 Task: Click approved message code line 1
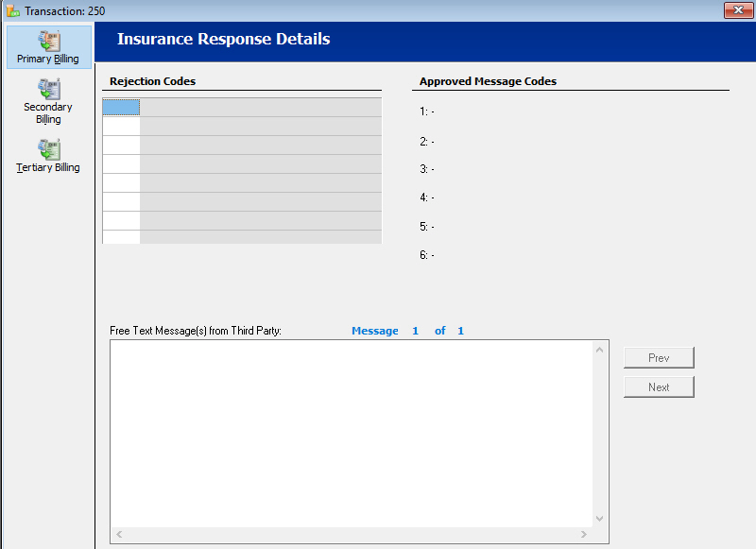tap(427, 112)
